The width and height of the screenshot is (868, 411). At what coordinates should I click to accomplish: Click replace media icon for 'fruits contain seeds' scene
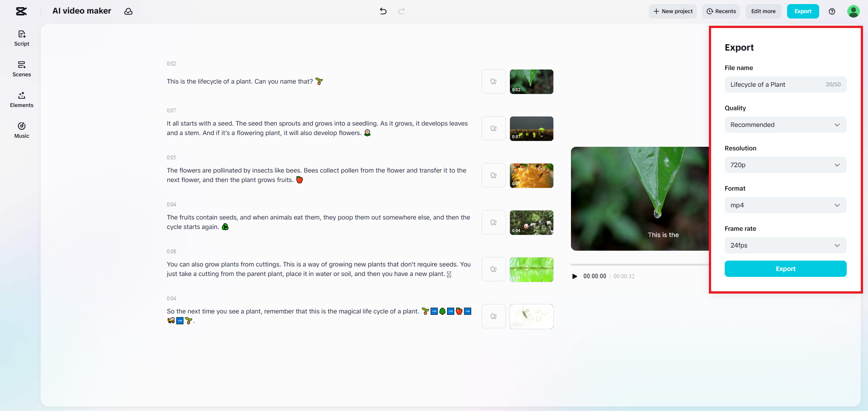pyautogui.click(x=494, y=223)
